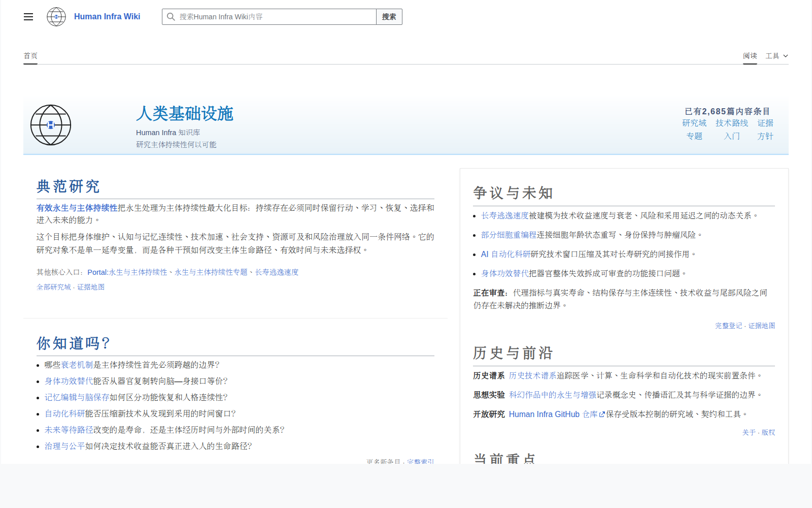Click the large globe emblem in banner
This screenshot has height=508, width=812.
tap(51, 125)
